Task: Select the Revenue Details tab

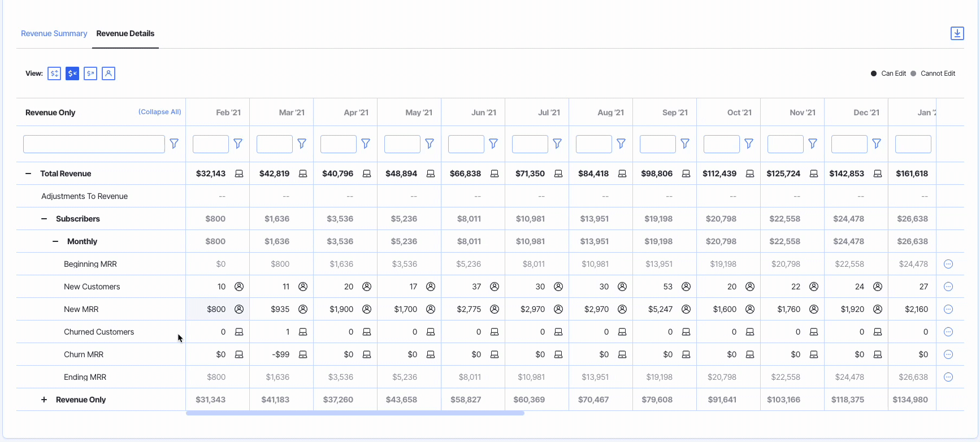Action: point(125,33)
